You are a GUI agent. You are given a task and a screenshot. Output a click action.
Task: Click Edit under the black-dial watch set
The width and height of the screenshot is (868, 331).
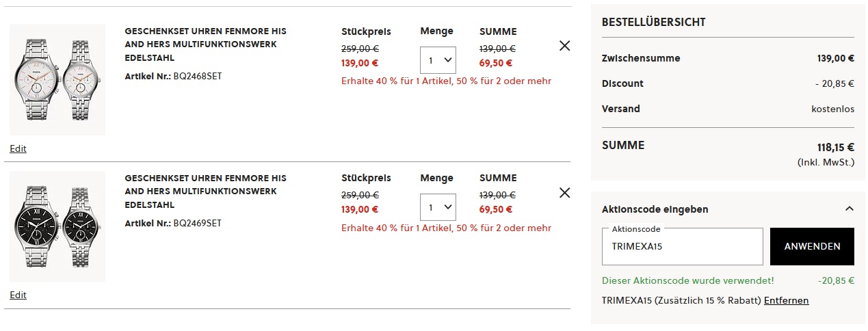pos(18,295)
